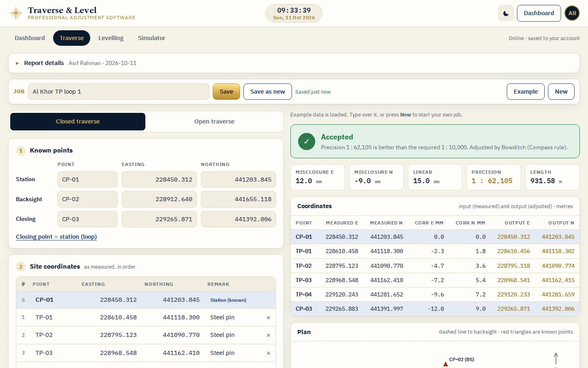Remove the TP-01 row with its × icon

pyautogui.click(x=268, y=318)
